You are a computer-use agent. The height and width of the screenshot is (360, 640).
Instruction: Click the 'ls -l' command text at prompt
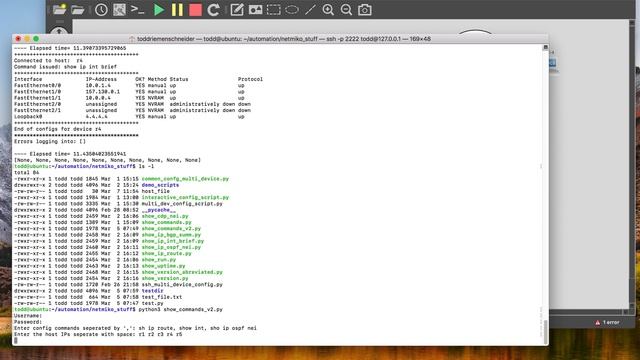click(147, 166)
